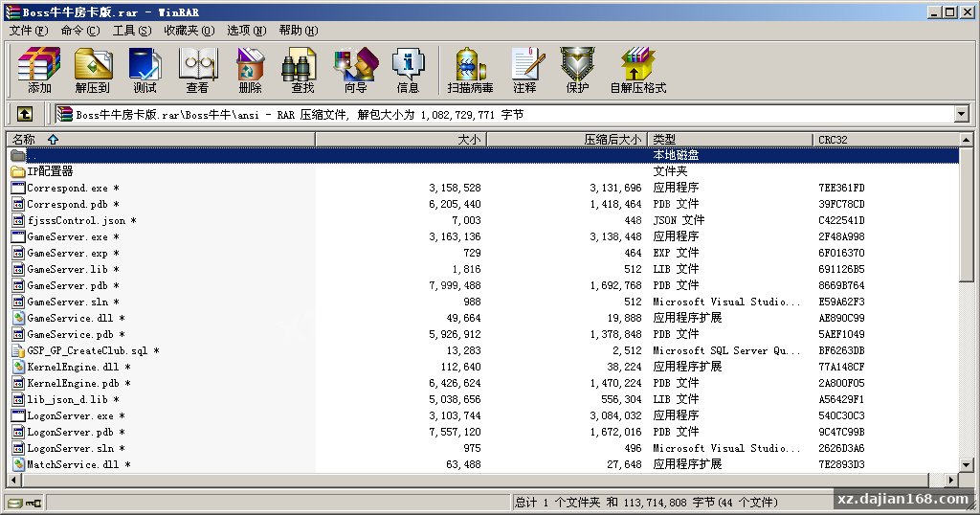
Task: Select the LogonServer.sln file name
Action: pos(76,447)
